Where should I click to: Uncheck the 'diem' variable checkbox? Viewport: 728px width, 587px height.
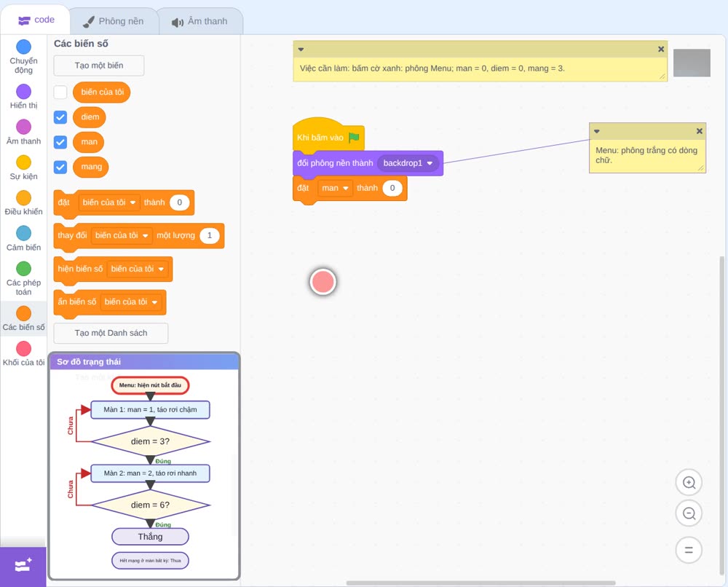click(x=60, y=117)
